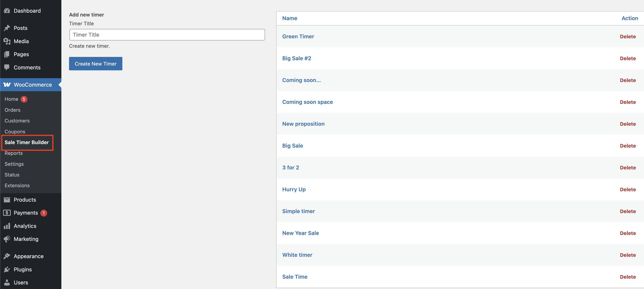Click the Plugins plug icon
644x289 pixels.
(7, 269)
